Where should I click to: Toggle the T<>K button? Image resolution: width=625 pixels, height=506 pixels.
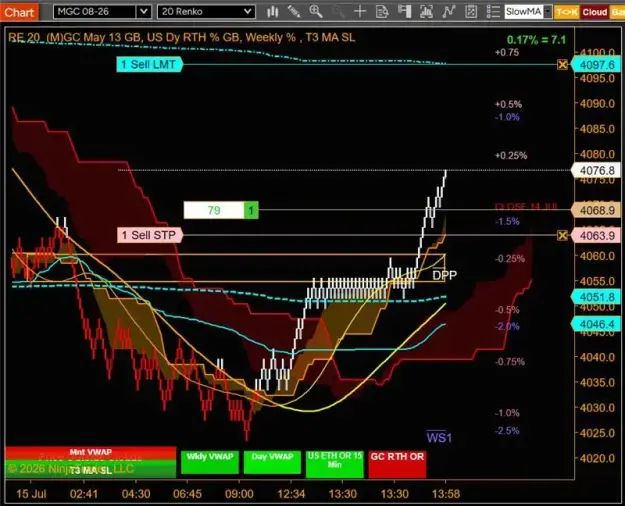[x=566, y=12]
